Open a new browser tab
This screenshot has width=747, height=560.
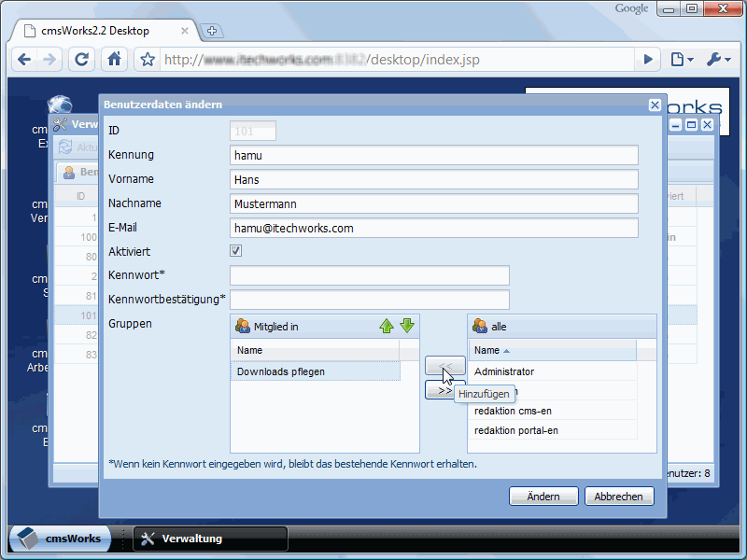212,31
